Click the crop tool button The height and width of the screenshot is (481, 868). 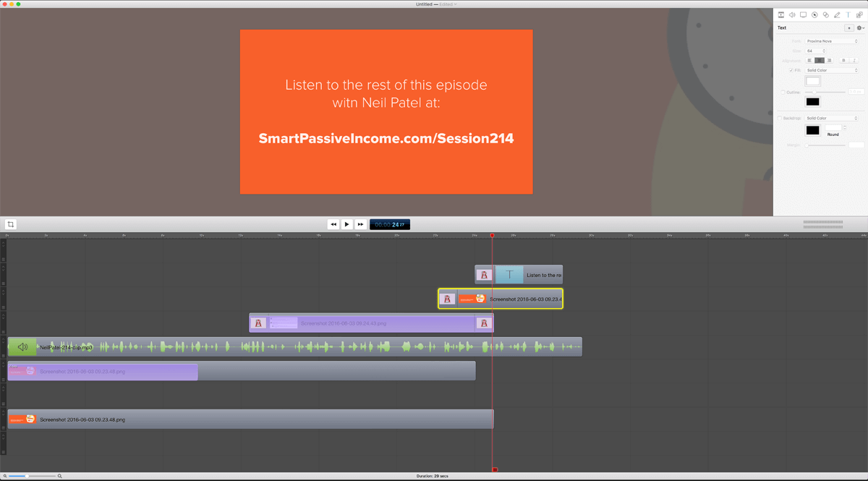point(11,224)
